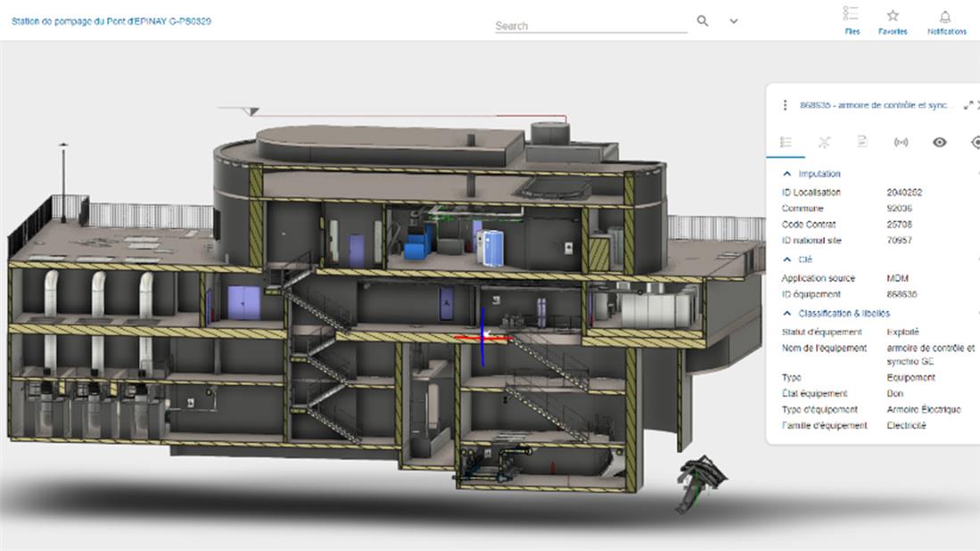This screenshot has height=551, width=980.
Task: Open Notifications bell icon
Action: [x=946, y=16]
